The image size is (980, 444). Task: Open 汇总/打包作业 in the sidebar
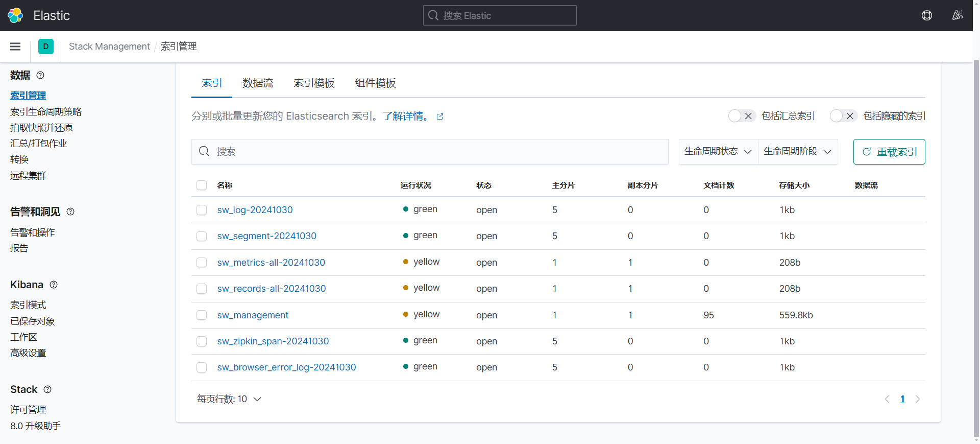point(39,143)
